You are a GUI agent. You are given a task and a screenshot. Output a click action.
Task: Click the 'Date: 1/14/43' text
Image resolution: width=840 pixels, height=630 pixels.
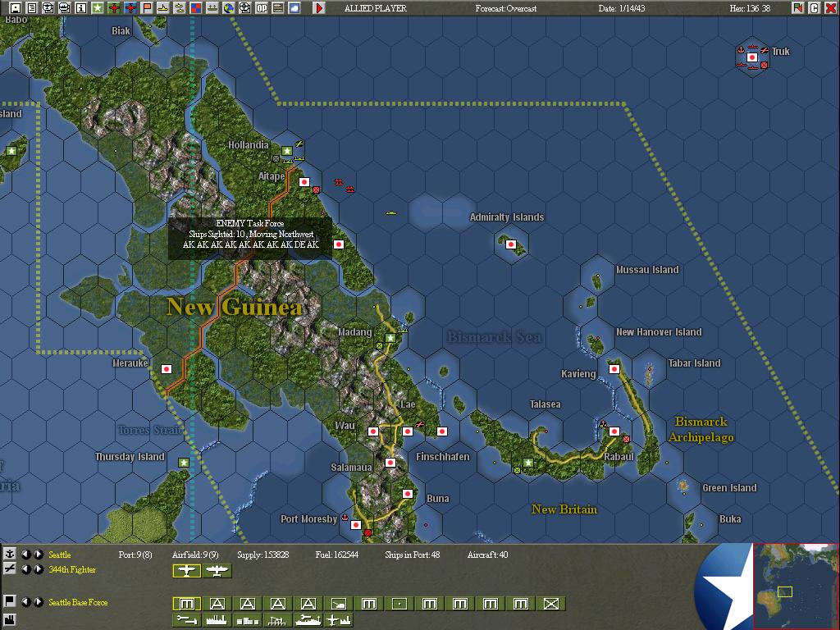tap(622, 8)
